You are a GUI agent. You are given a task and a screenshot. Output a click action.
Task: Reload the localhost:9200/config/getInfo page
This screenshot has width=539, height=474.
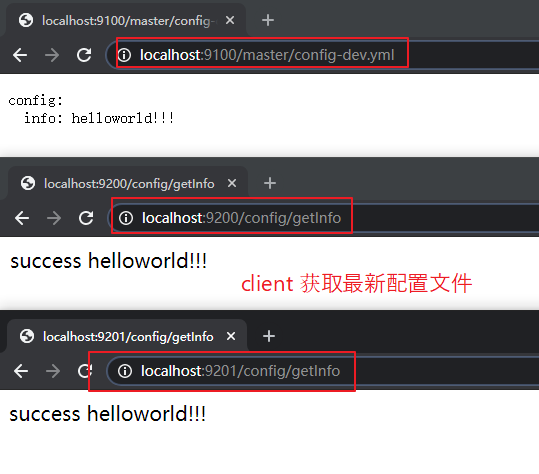[86, 218]
